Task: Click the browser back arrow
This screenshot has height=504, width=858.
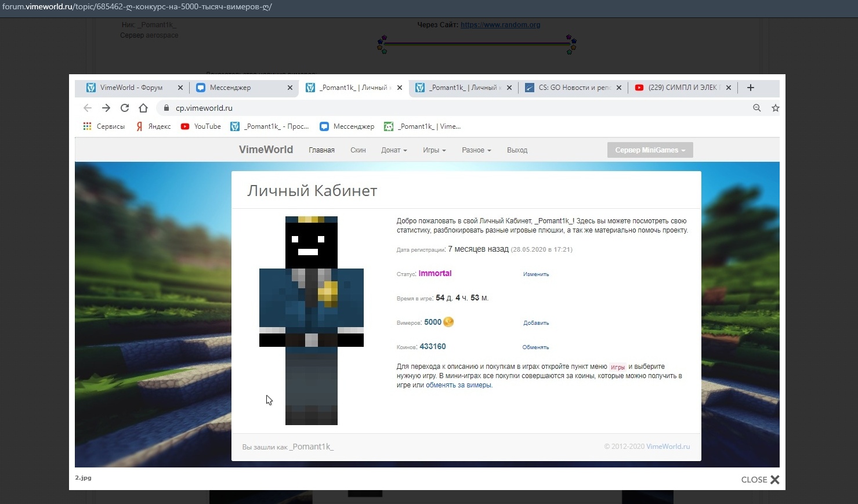Action: [88, 108]
